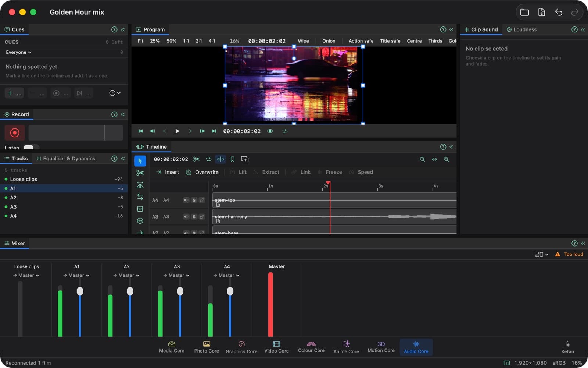Zoom out the timeline

(422, 159)
